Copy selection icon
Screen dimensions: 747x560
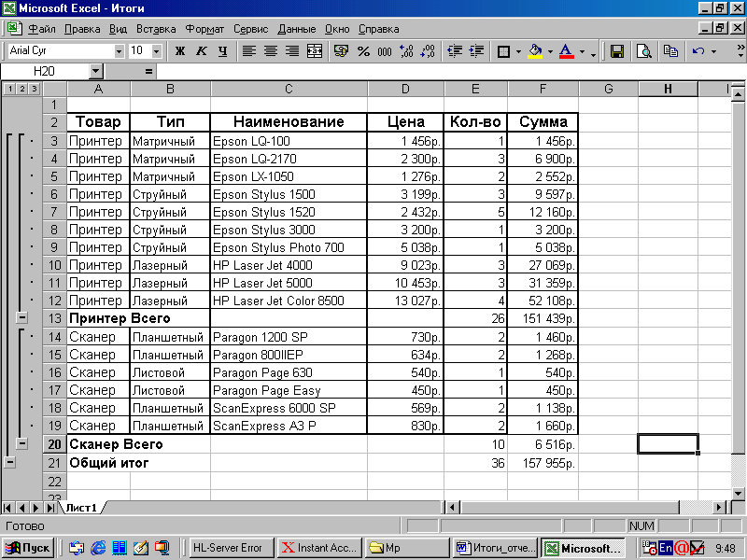click(670, 51)
